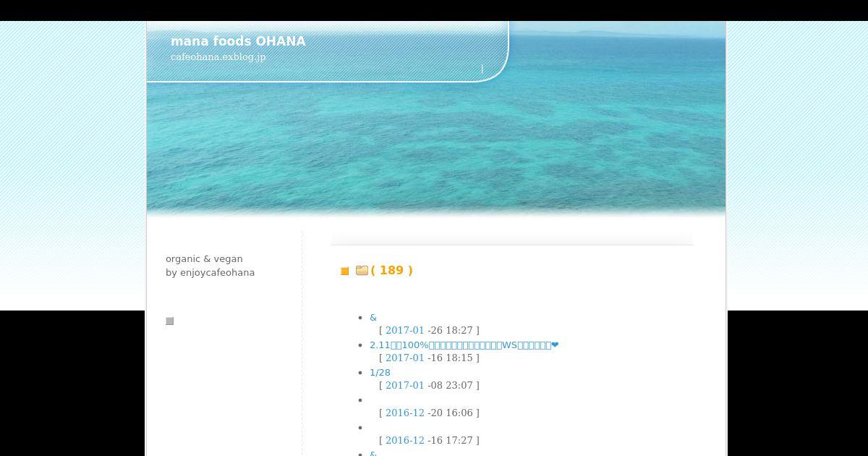This screenshot has height=456, width=868.
Task: Click the organic & vegan description text
Action: tap(204, 259)
